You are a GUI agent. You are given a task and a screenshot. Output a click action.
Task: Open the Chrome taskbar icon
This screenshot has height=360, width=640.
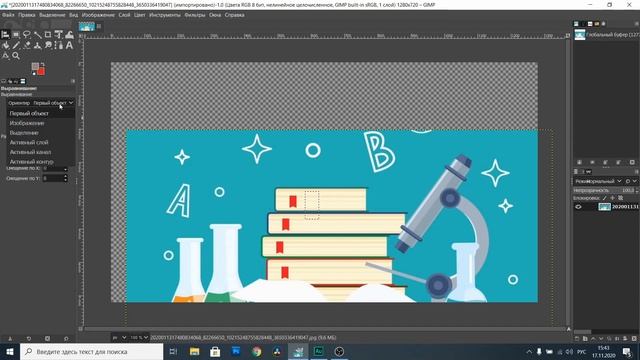256,351
